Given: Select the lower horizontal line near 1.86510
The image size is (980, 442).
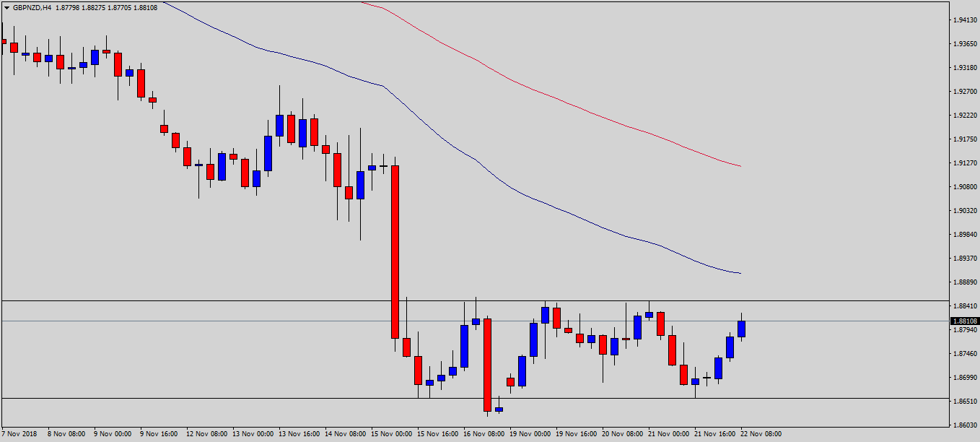Looking at the screenshot, I should 474,398.
